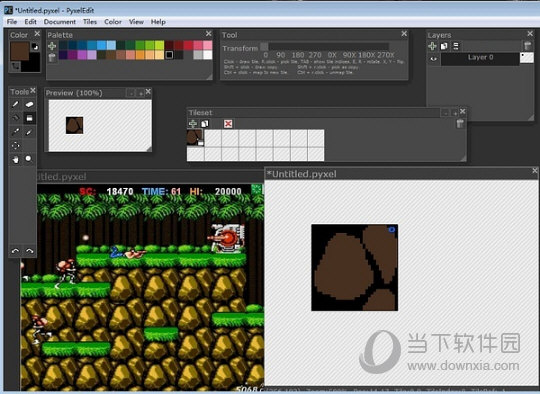Close the Preview panel
Viewport: 540px width, 394px height.
[x=148, y=92]
